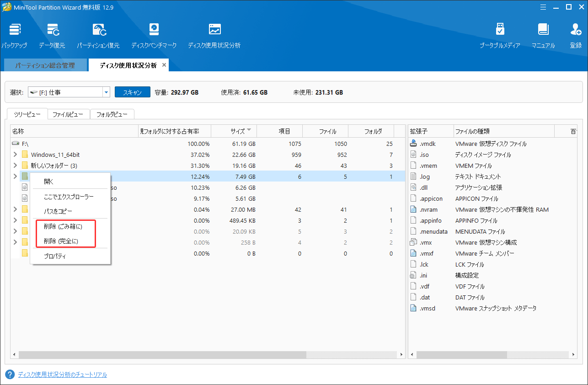Image resolution: width=588 pixels, height=385 pixels.
Task: Open the ディスク使用状況分析のチュートリアル link
Action: [x=62, y=374]
